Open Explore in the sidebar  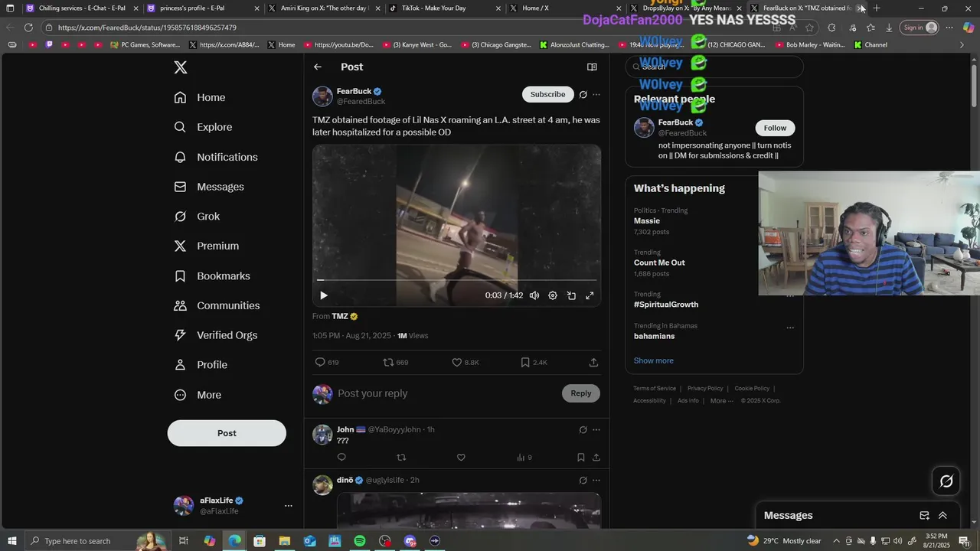[x=203, y=127]
